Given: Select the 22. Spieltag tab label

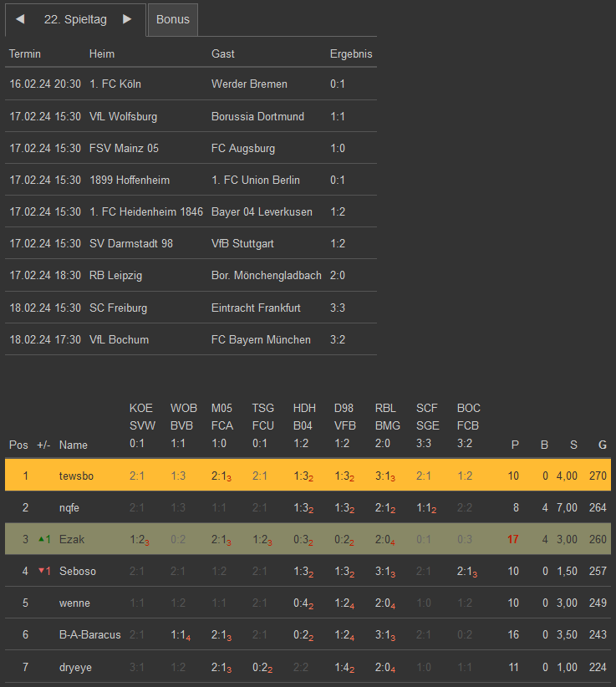Looking at the screenshot, I should 75,19.
